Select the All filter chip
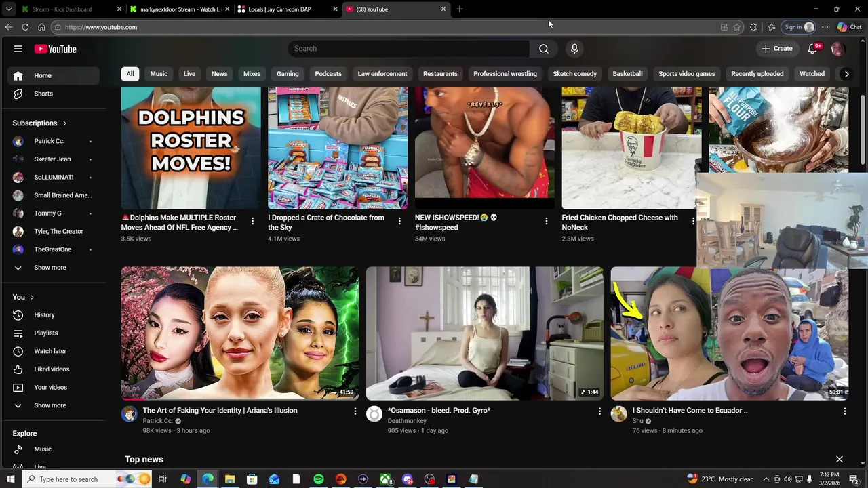868x488 pixels. click(130, 74)
